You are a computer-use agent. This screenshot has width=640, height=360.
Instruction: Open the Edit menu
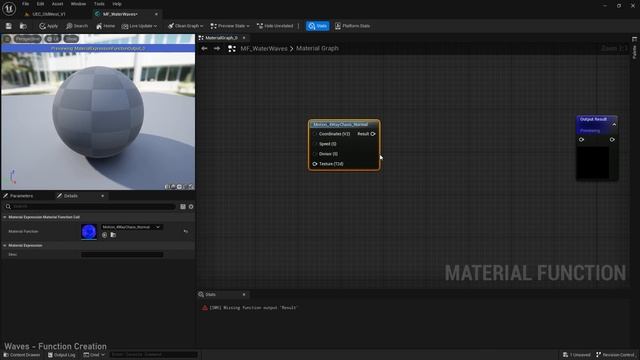click(x=40, y=4)
